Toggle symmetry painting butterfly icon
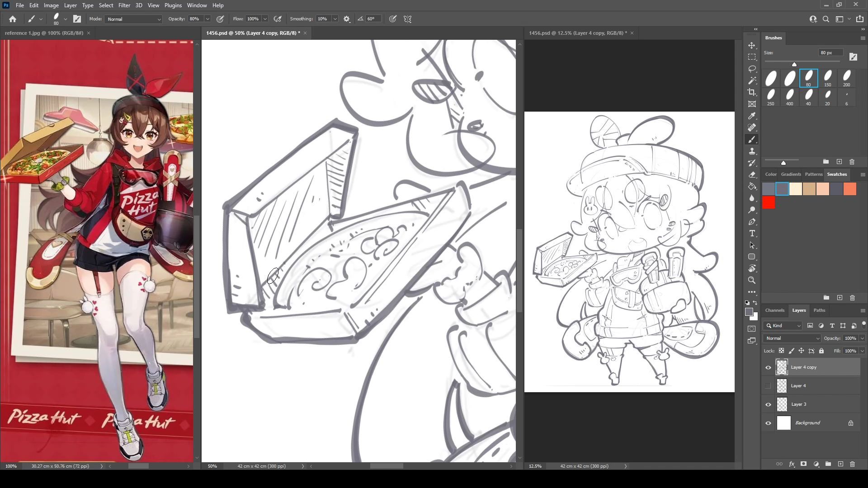This screenshot has height=488, width=868. point(408,19)
